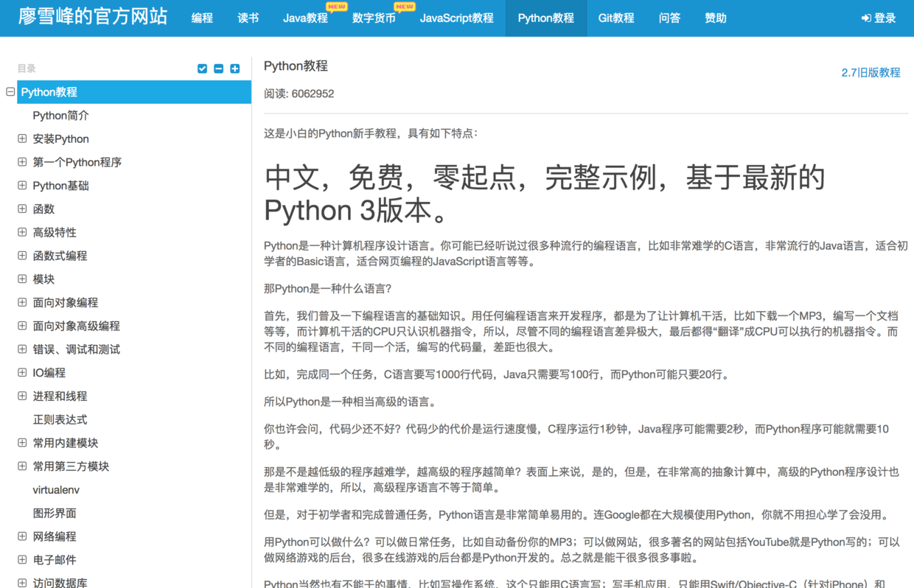914x588 pixels.
Task: Expand the 网络编程 tree node
Action: point(22,536)
